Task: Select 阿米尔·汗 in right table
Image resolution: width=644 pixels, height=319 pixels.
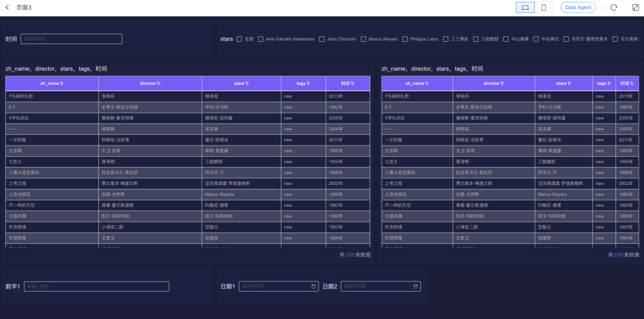Action: click(547, 173)
